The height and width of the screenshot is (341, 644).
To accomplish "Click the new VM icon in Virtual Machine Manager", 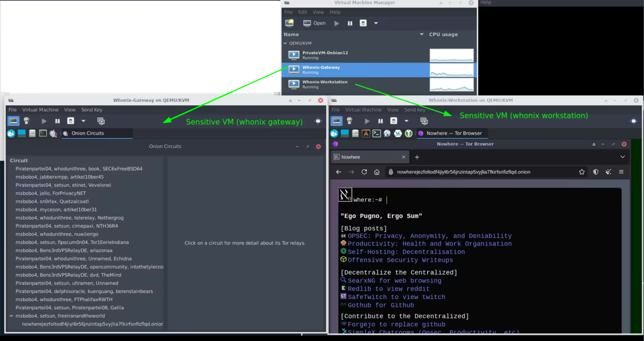I will [x=289, y=23].
